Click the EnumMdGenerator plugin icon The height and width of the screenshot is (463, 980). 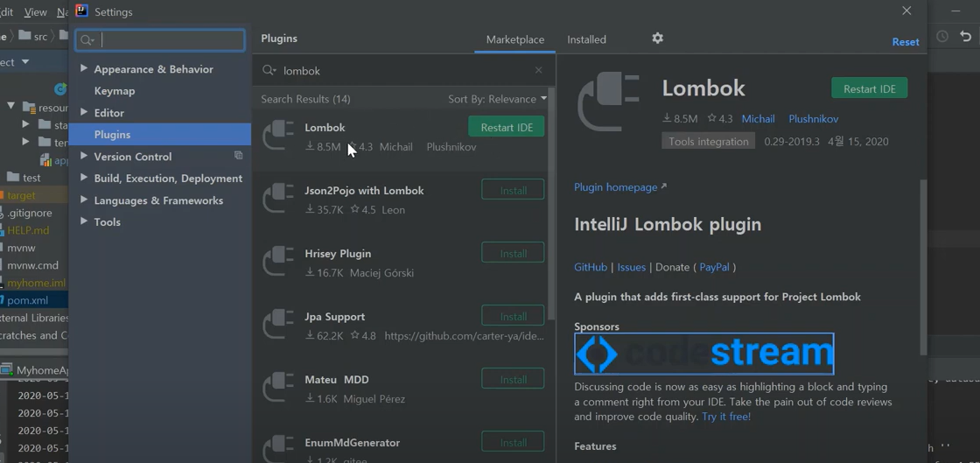click(278, 448)
